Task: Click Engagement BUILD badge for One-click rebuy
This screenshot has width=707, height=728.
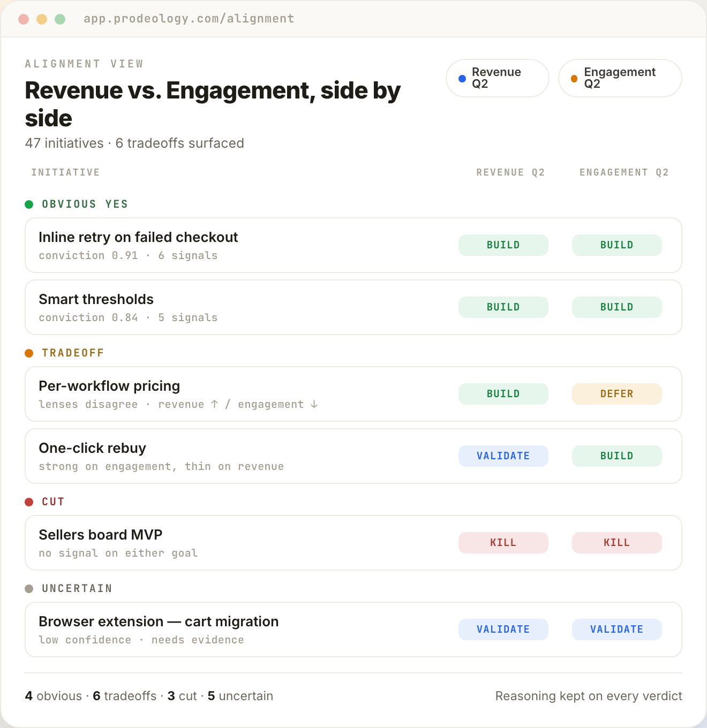Action: pyautogui.click(x=617, y=456)
